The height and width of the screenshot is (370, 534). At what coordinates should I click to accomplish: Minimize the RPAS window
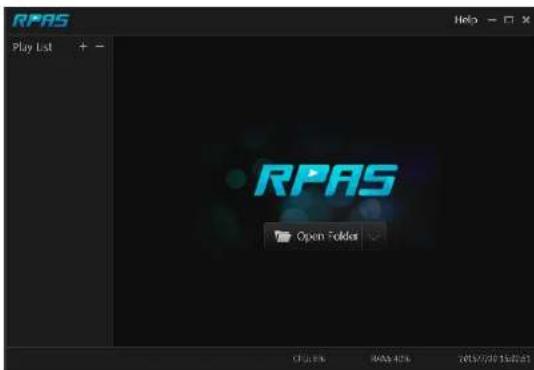coord(492,20)
